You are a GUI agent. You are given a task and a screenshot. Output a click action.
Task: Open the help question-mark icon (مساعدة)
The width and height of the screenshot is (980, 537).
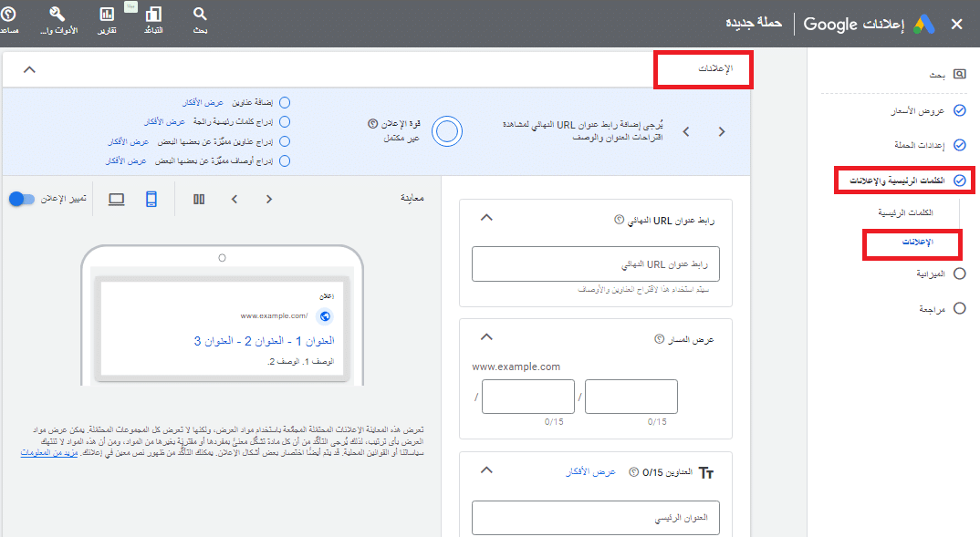8,14
